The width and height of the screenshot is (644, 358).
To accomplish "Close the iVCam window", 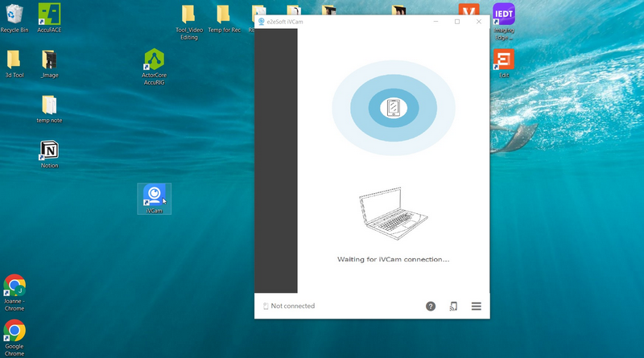I will tap(479, 22).
